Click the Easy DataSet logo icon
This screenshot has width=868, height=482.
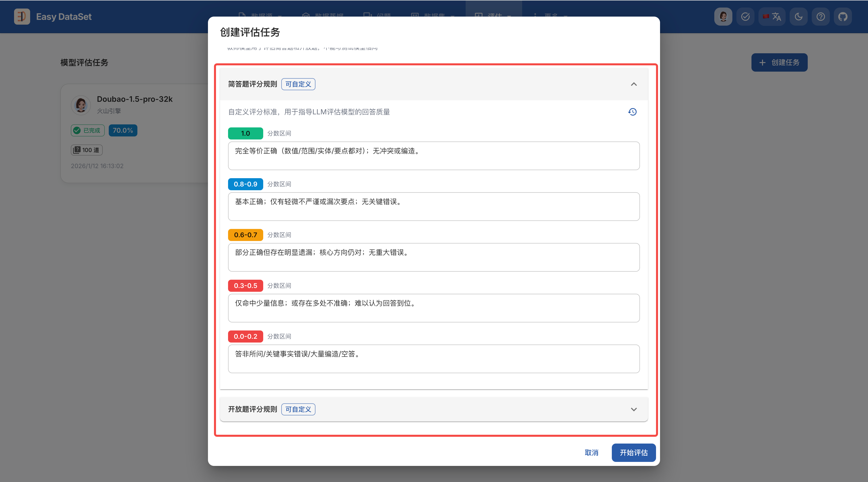pos(22,17)
